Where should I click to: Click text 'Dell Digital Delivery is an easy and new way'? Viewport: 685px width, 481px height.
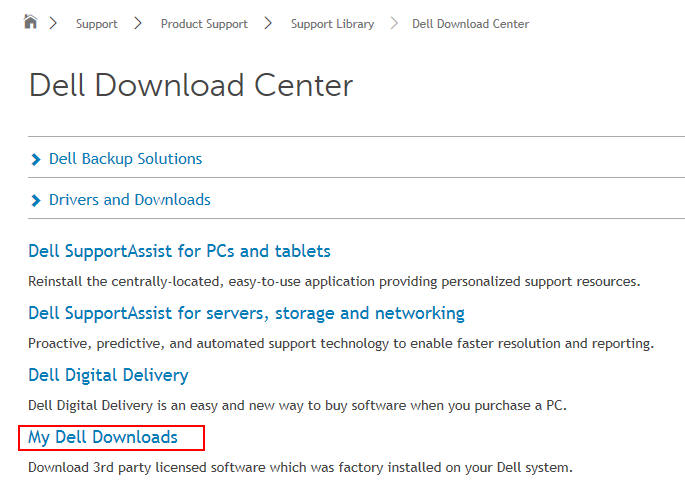[x=166, y=405]
